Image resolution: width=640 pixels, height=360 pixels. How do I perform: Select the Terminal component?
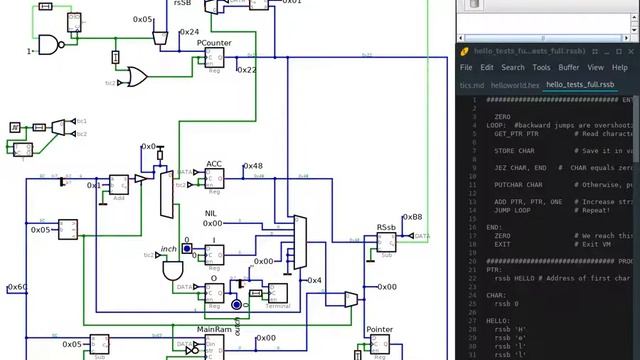click(x=278, y=293)
